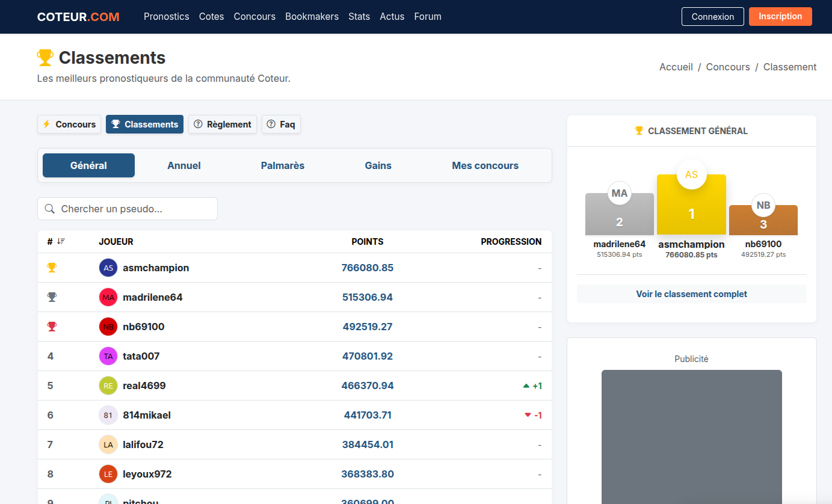Open the Règlement page button
832x504 pixels.
coord(223,124)
